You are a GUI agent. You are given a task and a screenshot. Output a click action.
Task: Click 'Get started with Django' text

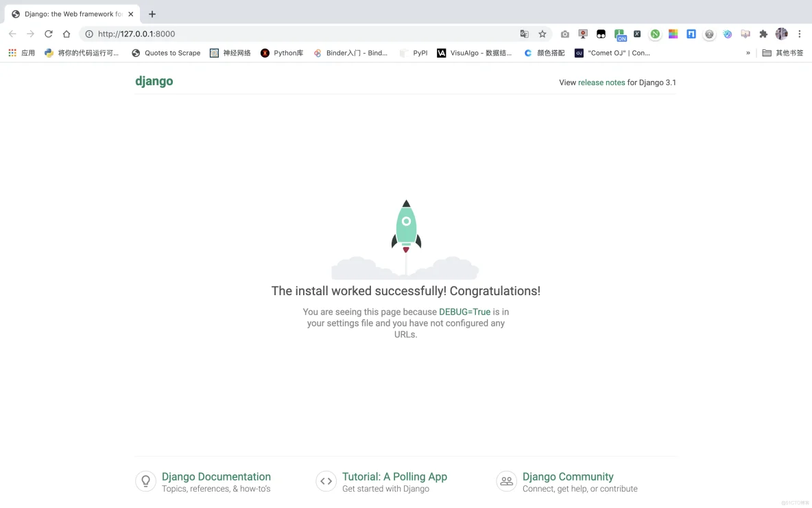386,489
